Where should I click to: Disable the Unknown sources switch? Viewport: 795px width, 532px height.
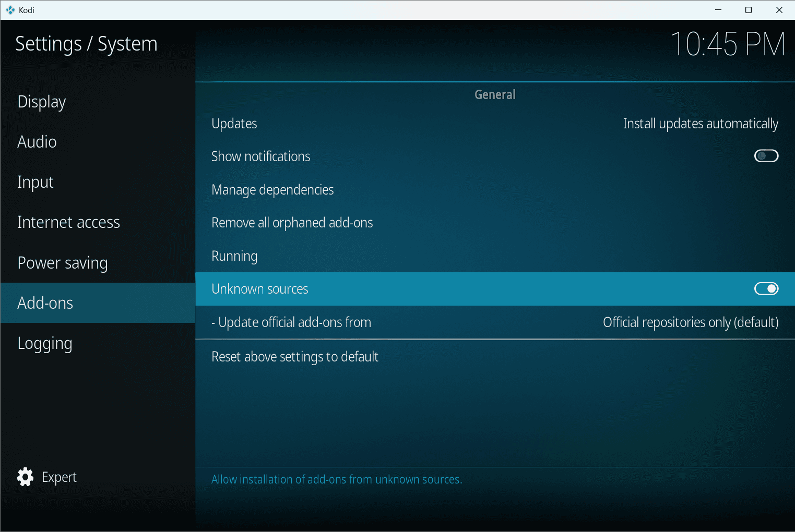pyautogui.click(x=766, y=288)
